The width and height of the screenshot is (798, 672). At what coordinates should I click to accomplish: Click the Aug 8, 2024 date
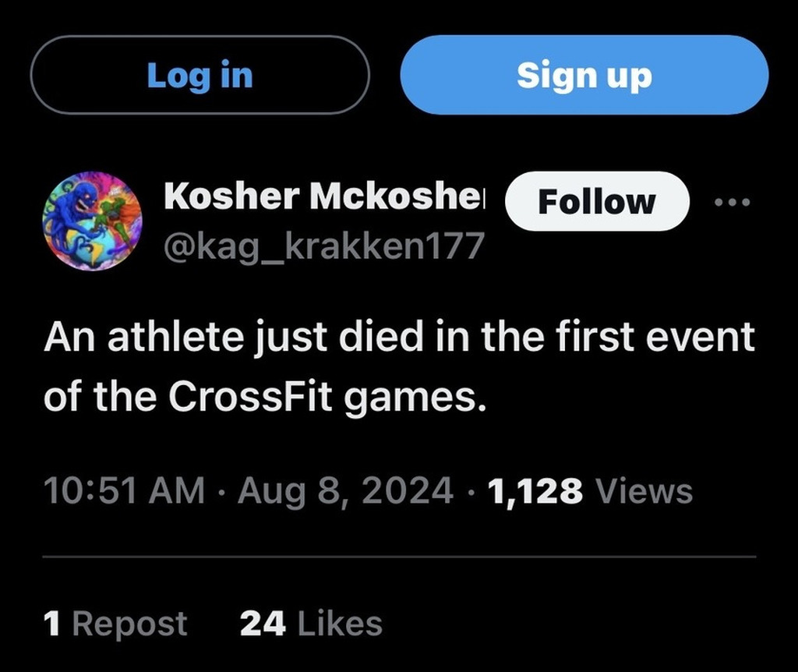[345, 491]
